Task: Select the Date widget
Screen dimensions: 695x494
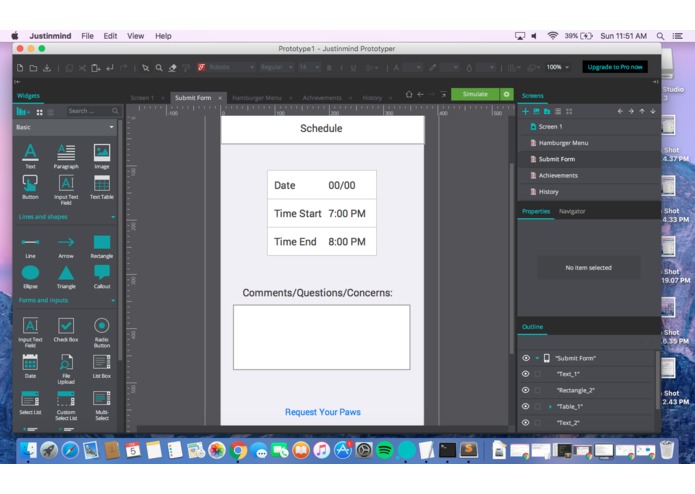Action: (x=30, y=366)
